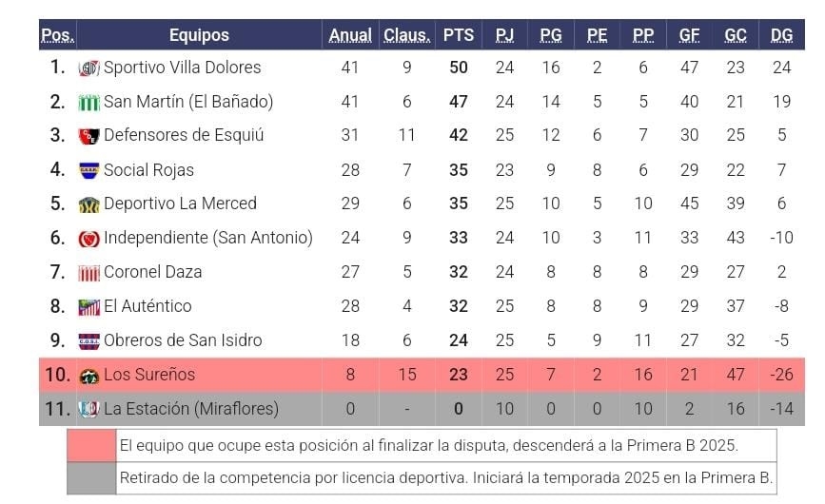The width and height of the screenshot is (825, 504).
Task: Click the DG column header
Action: (x=781, y=35)
